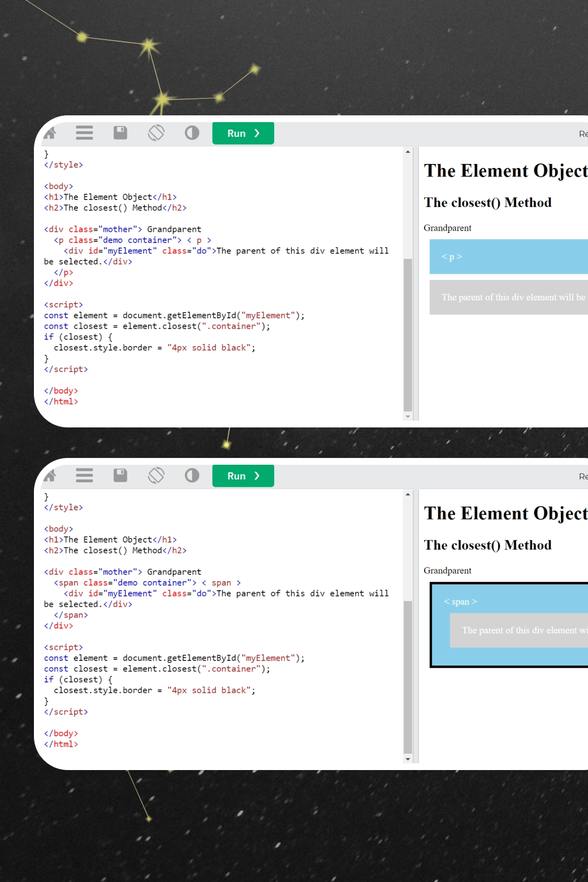Toggle dark theme in the bottom editor

[192, 475]
